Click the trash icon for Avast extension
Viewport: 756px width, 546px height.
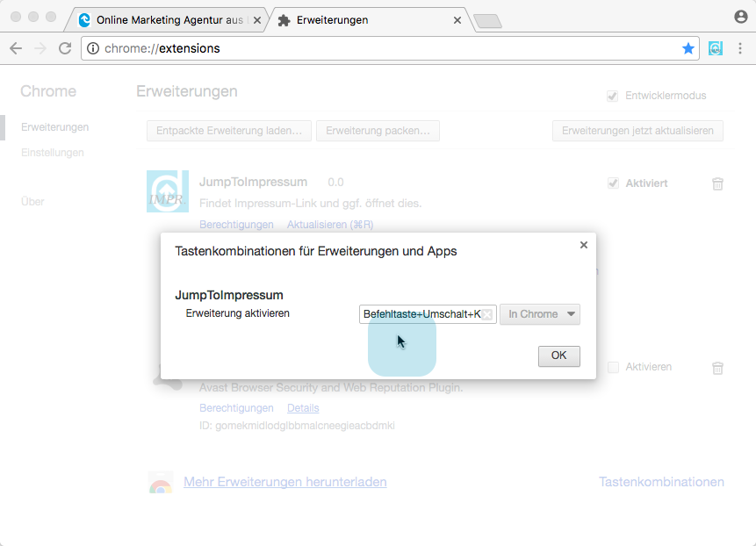tap(717, 368)
